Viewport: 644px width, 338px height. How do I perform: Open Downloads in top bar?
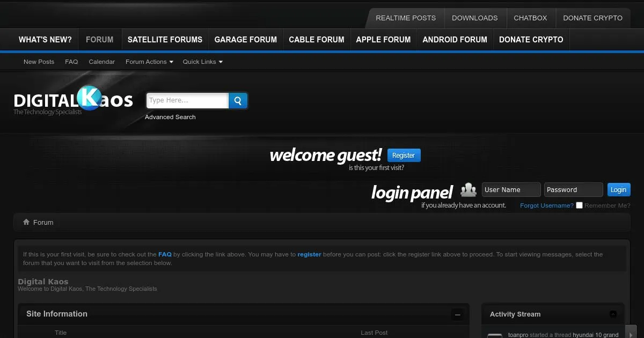point(475,18)
